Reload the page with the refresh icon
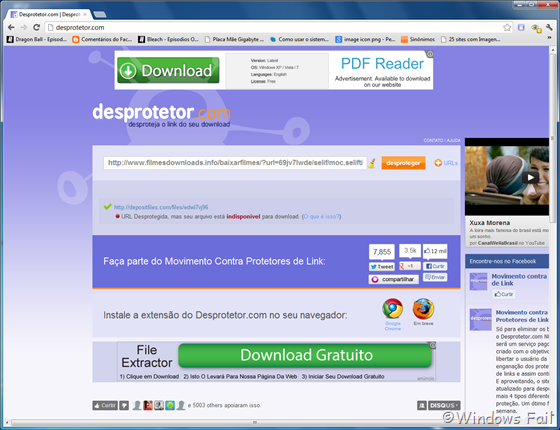Viewport: 560px width, 430px height. (36, 28)
